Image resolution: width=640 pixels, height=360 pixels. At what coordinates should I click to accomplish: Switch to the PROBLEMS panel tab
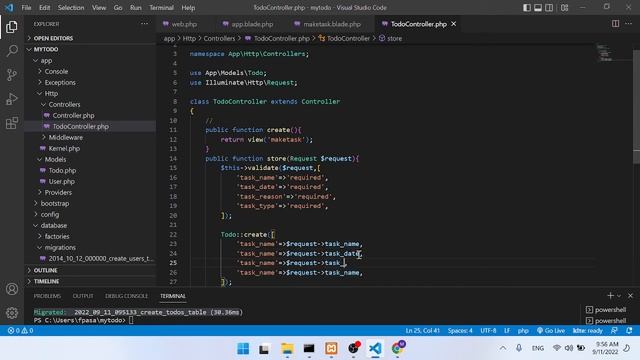click(x=47, y=296)
